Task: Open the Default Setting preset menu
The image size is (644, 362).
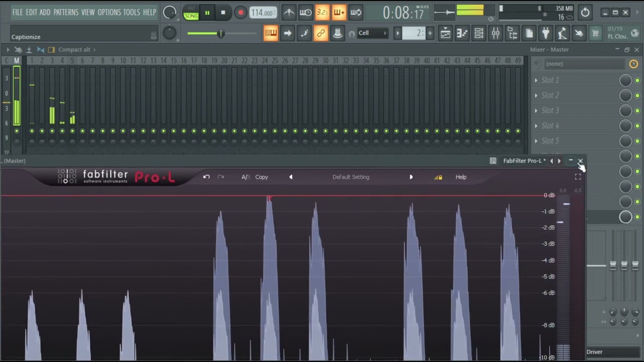Action: 351,177
